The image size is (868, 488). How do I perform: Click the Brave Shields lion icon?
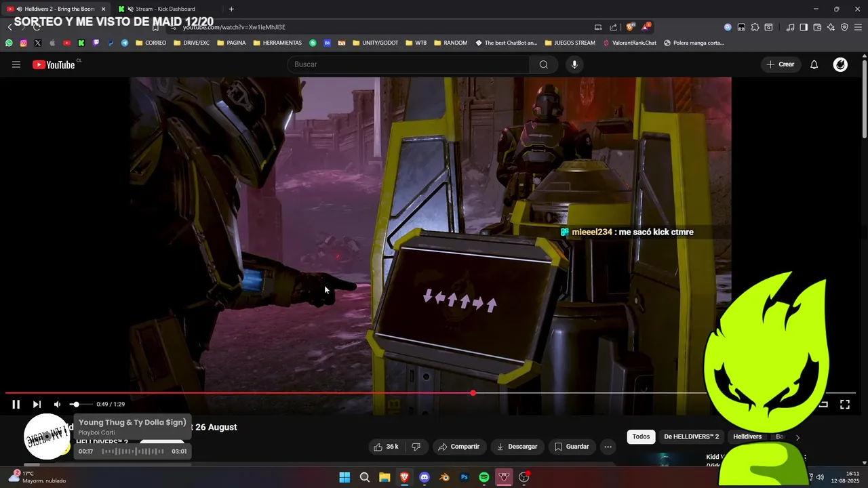point(630,27)
